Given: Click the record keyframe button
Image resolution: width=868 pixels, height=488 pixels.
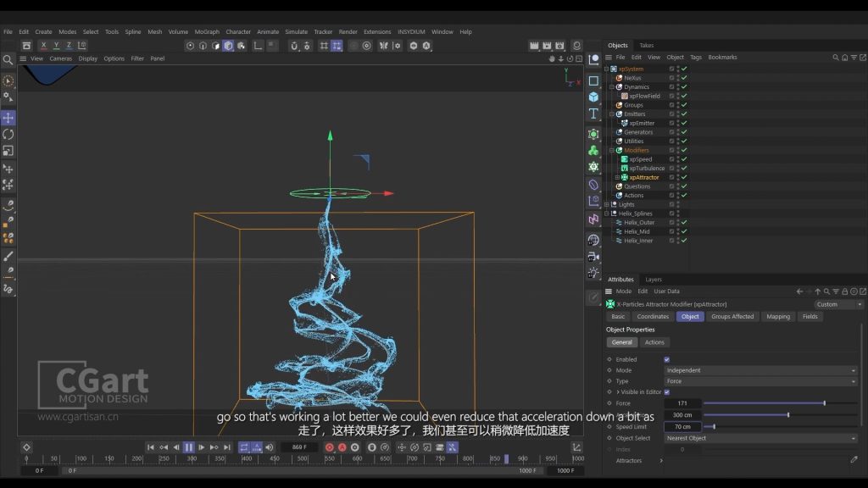Looking at the screenshot, I should [x=330, y=447].
